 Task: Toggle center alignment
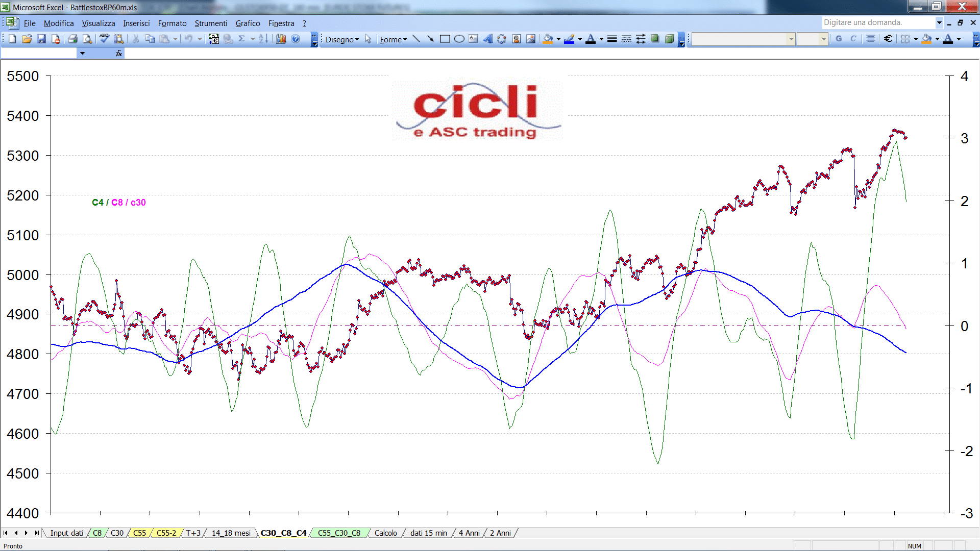[871, 39]
